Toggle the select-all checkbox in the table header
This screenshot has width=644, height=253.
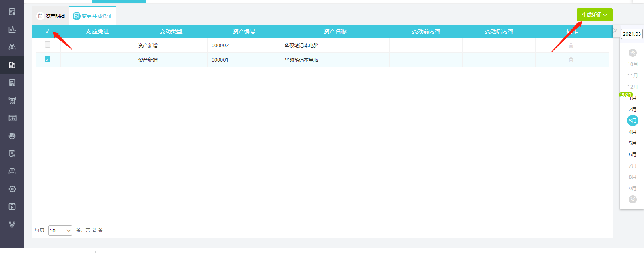(48, 31)
